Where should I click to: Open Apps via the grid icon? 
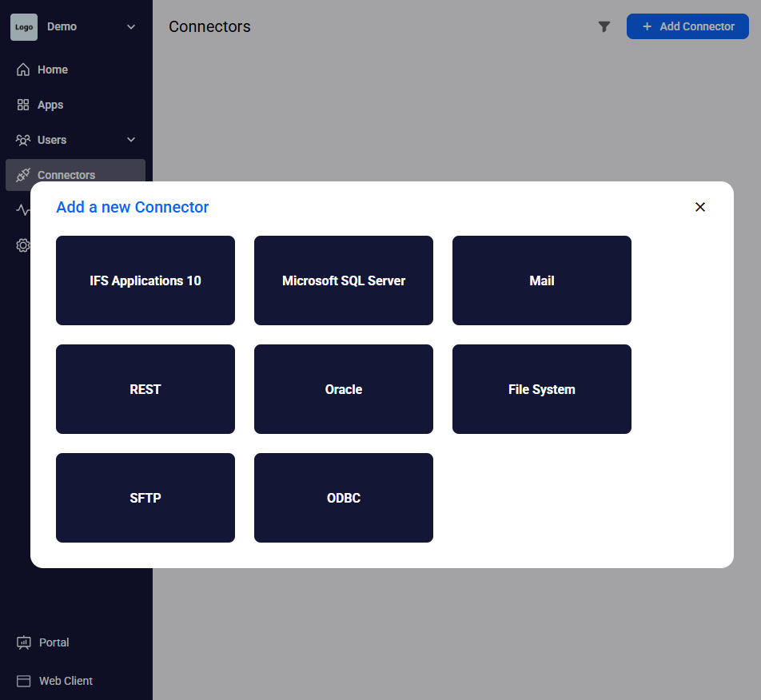(23, 105)
